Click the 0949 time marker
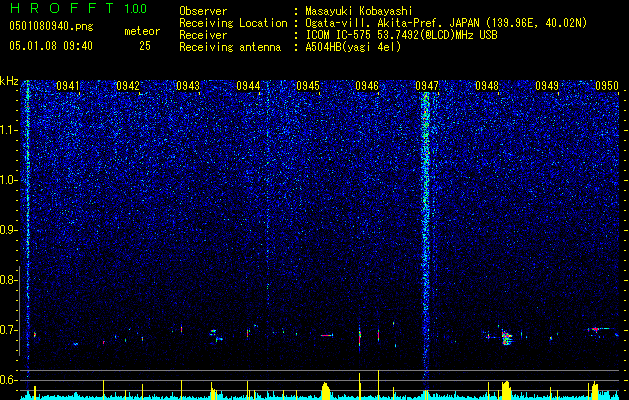The height and width of the screenshot is (400, 629). (547, 86)
